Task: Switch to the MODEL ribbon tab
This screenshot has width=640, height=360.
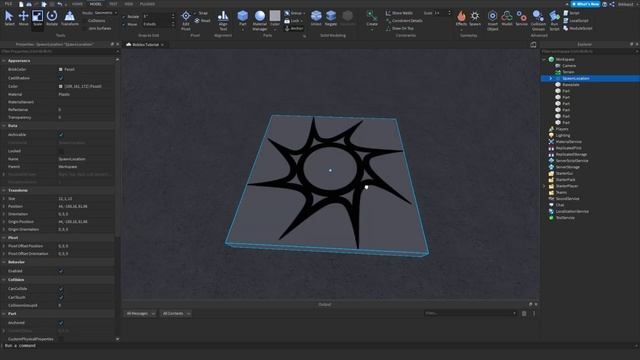Action: tap(96, 4)
